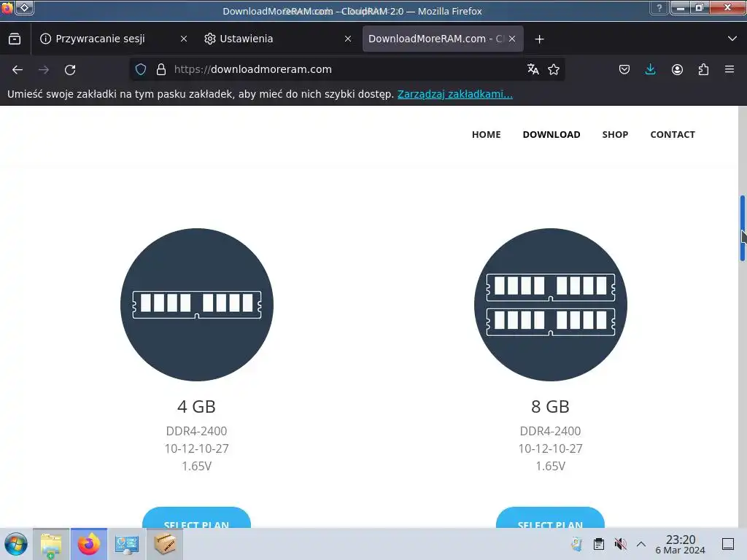Open the tracking protection shield
The image size is (747, 560).
(141, 69)
